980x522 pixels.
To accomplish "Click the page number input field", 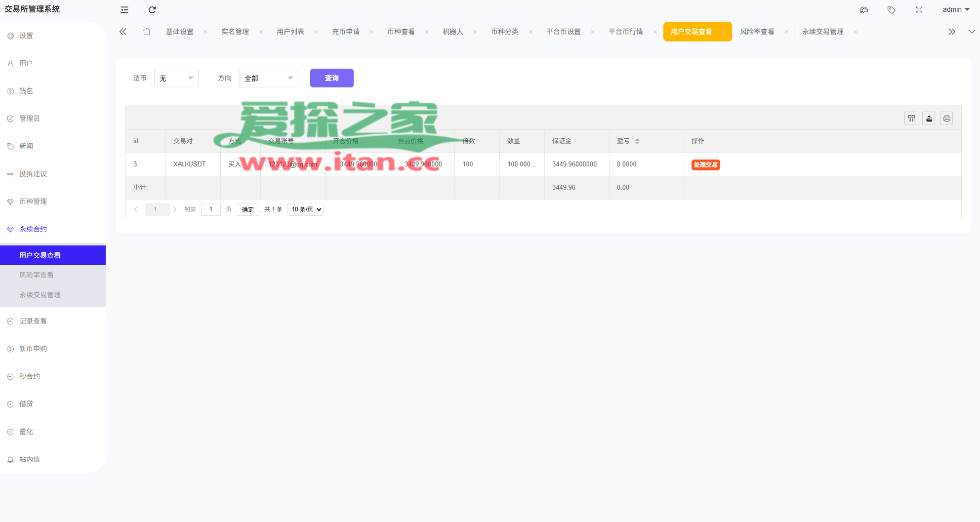I will (211, 209).
